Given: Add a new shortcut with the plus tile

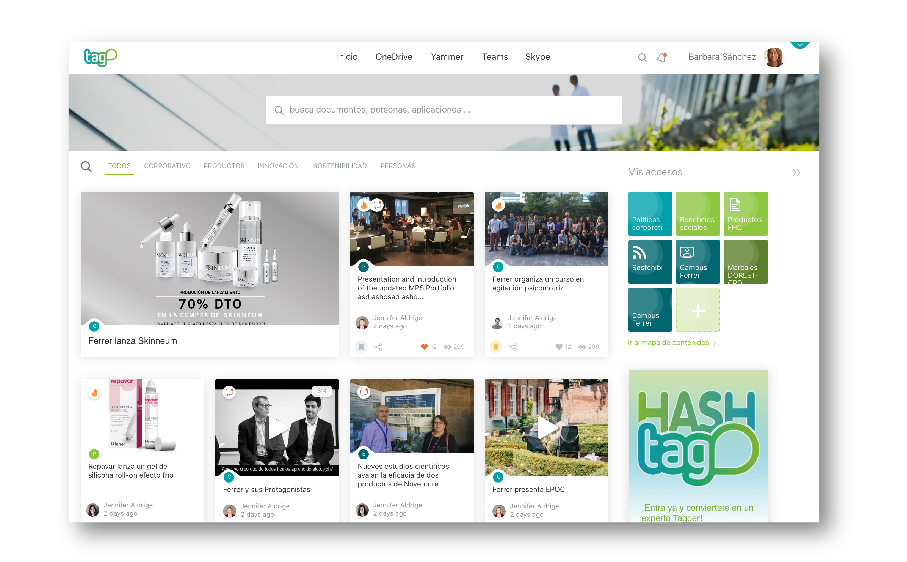Looking at the screenshot, I should [x=698, y=310].
